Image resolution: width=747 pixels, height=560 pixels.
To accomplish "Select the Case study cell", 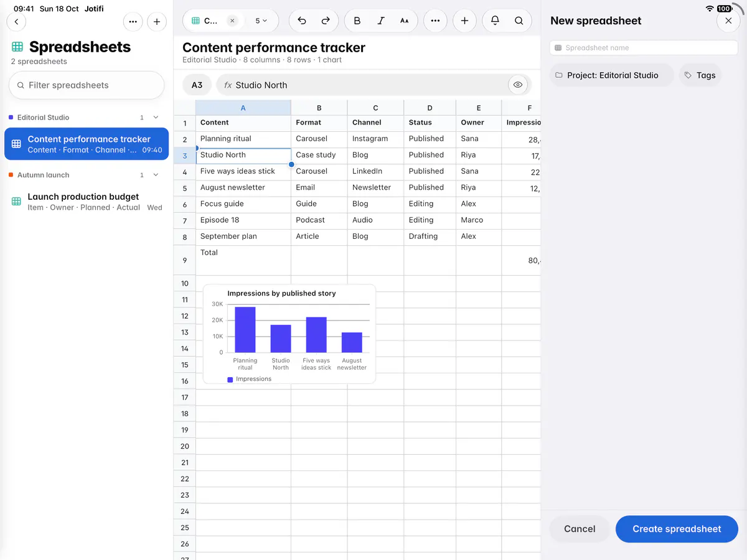I will pyautogui.click(x=319, y=156).
